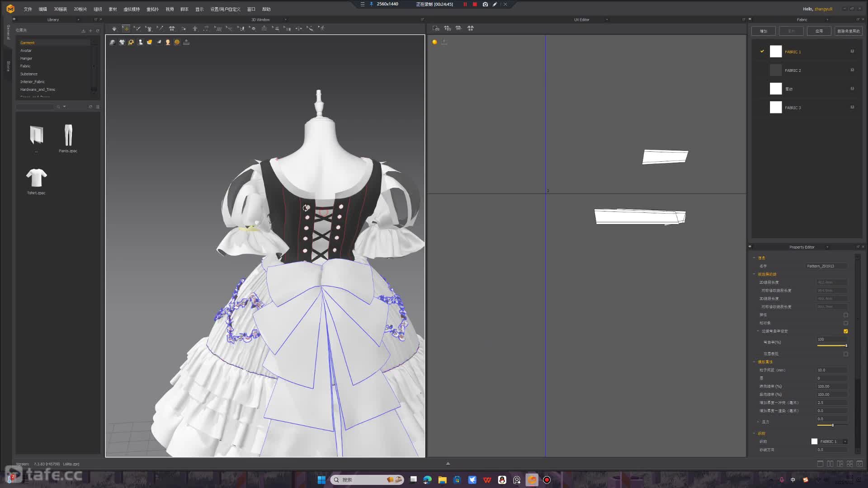Viewport: 868px width, 488px height.
Task: Open File Explorer from taskbar
Action: [x=442, y=480]
